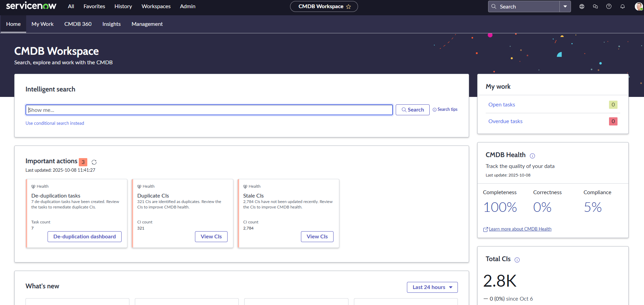Click Use conditional search instead link
This screenshot has height=305, width=644.
[x=55, y=123]
